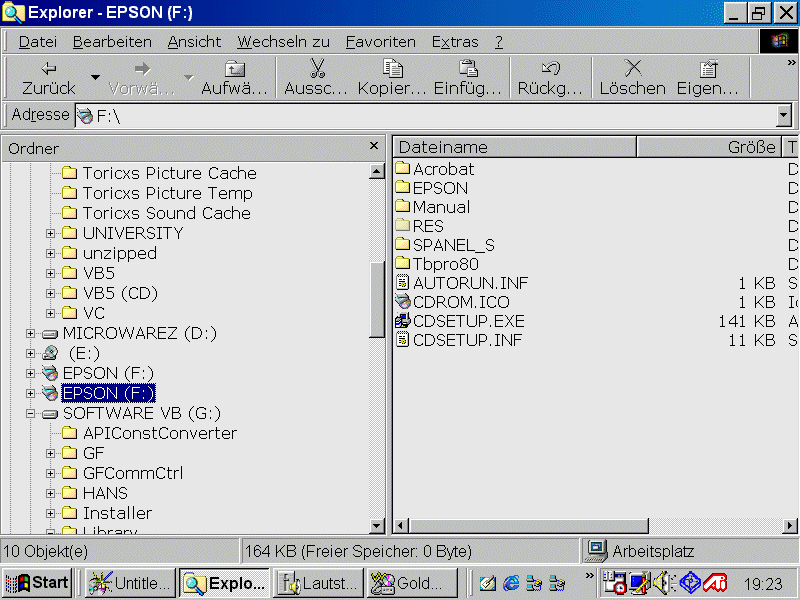The width and height of the screenshot is (800, 600).
Task: Collapse the SOFTWARE VB (G:) drive node
Action: click(31, 413)
